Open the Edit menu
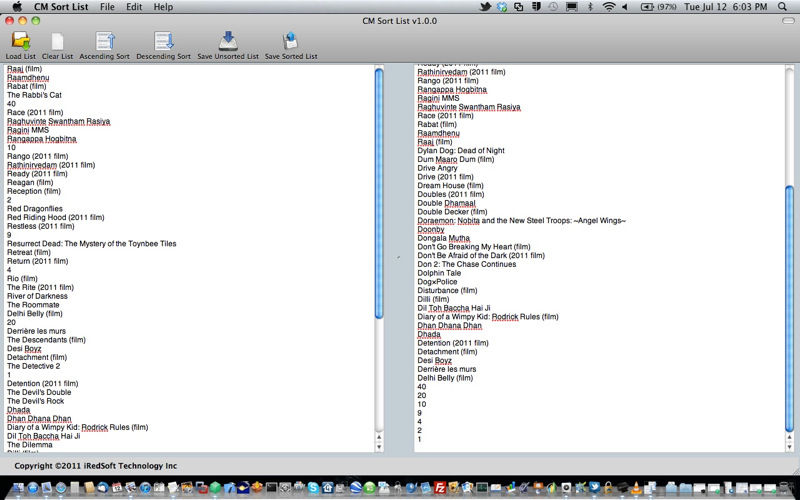The width and height of the screenshot is (800, 500). pyautogui.click(x=134, y=7)
